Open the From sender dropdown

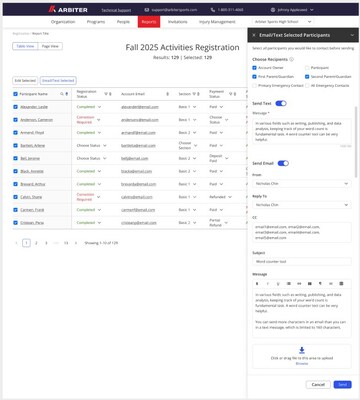coord(302,184)
